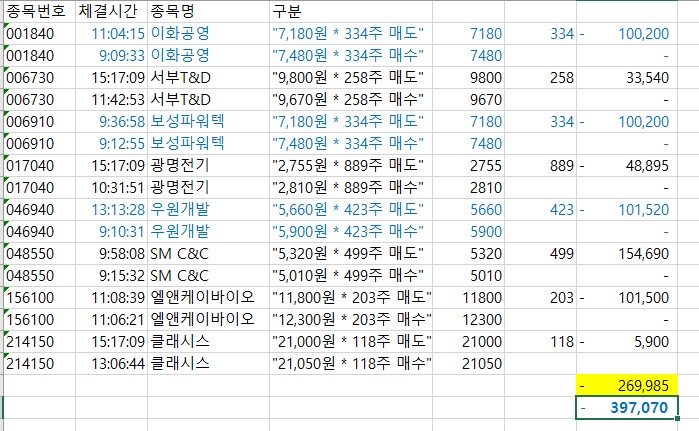The width and height of the screenshot is (699, 431).
Task: Select cell "2,755원 * 889주 매도"
Action: click(351, 166)
